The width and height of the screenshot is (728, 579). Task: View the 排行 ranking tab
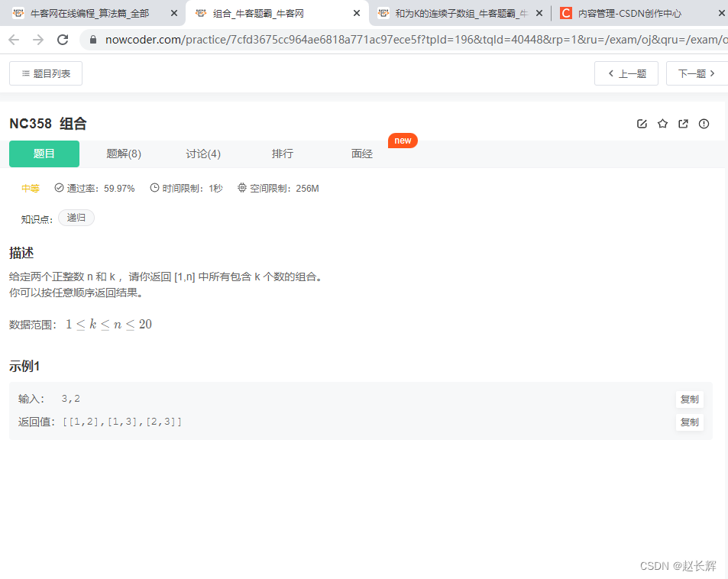(282, 154)
